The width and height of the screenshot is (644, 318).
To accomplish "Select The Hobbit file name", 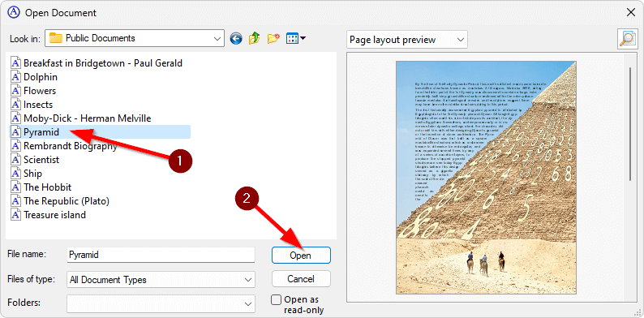I will tap(48, 187).
